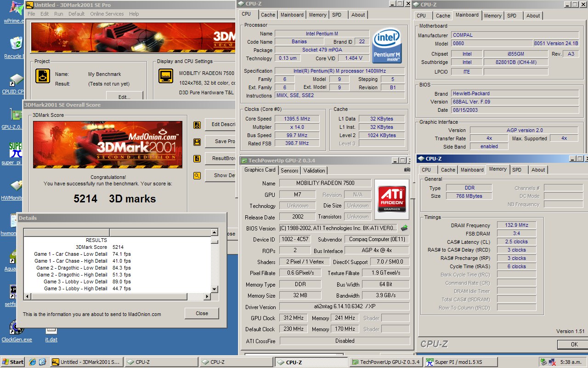Open the Online Services menu
This screenshot has width=588, height=368.
coord(107,14)
